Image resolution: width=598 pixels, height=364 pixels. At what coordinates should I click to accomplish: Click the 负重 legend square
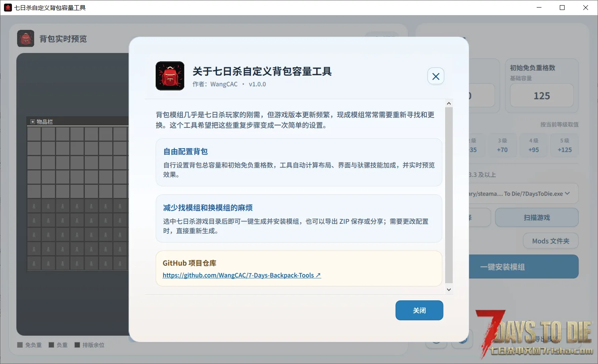(x=51, y=345)
